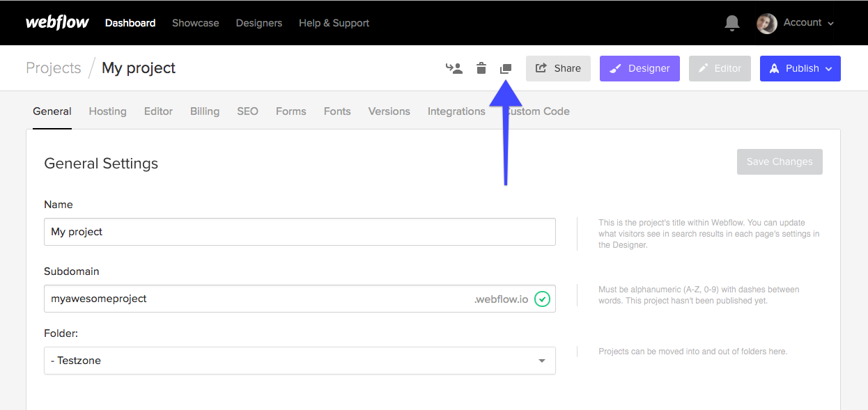Click the "Name" field label
The width and height of the screenshot is (868, 410).
coord(59,205)
